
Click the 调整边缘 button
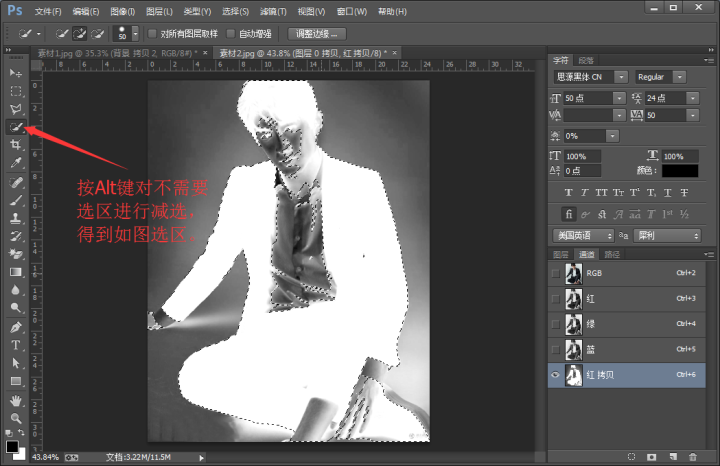tap(317, 33)
